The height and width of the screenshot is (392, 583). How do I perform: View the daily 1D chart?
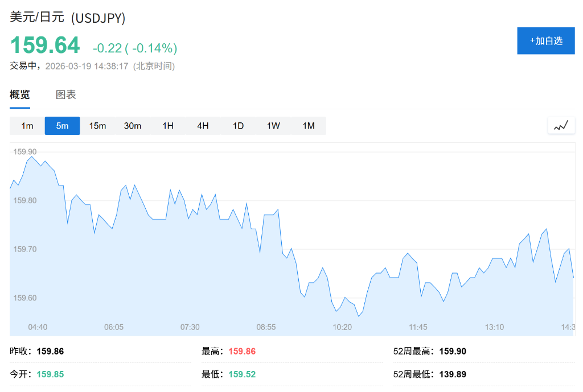click(237, 126)
